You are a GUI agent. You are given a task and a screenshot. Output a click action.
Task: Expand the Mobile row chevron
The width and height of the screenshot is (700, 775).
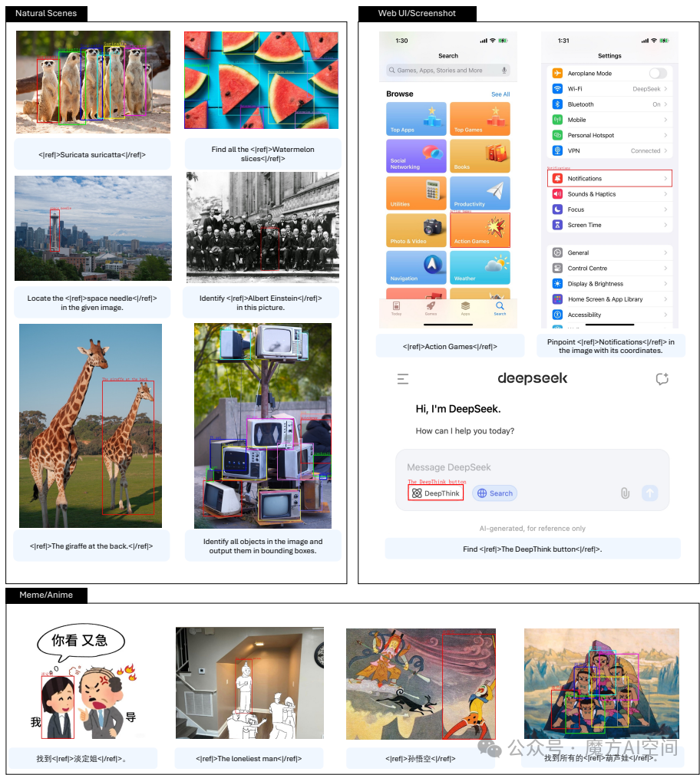(x=665, y=120)
